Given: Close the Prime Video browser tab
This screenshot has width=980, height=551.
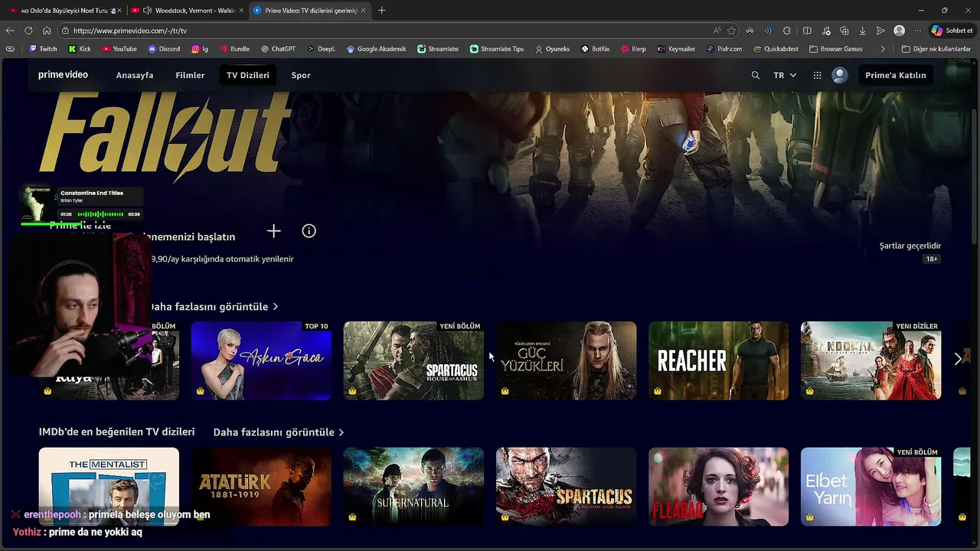Looking at the screenshot, I should (363, 10).
